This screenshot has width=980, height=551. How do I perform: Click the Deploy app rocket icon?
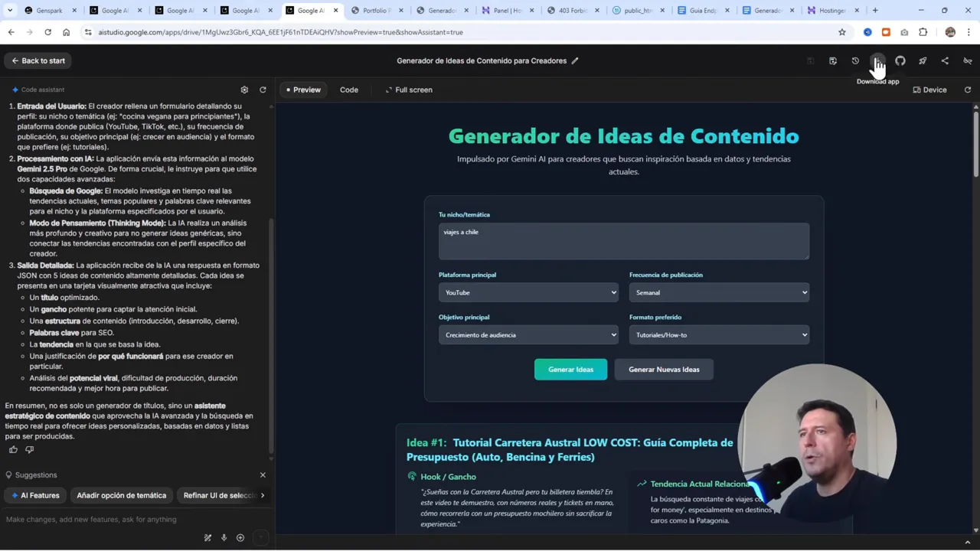pyautogui.click(x=923, y=60)
